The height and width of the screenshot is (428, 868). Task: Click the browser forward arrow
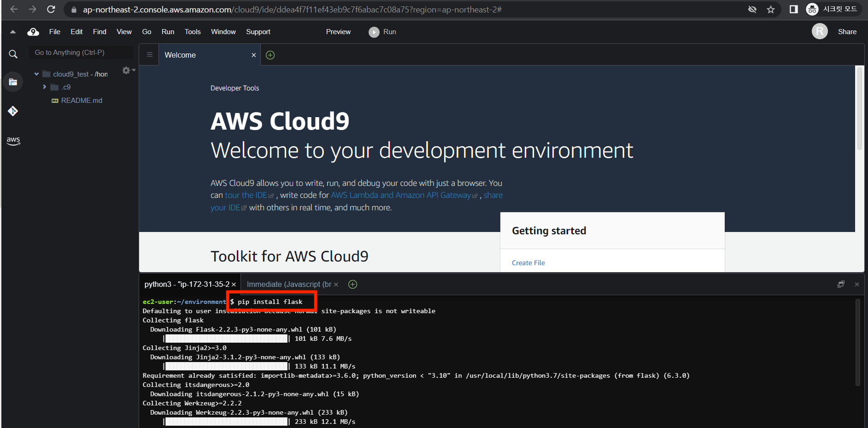(32, 9)
